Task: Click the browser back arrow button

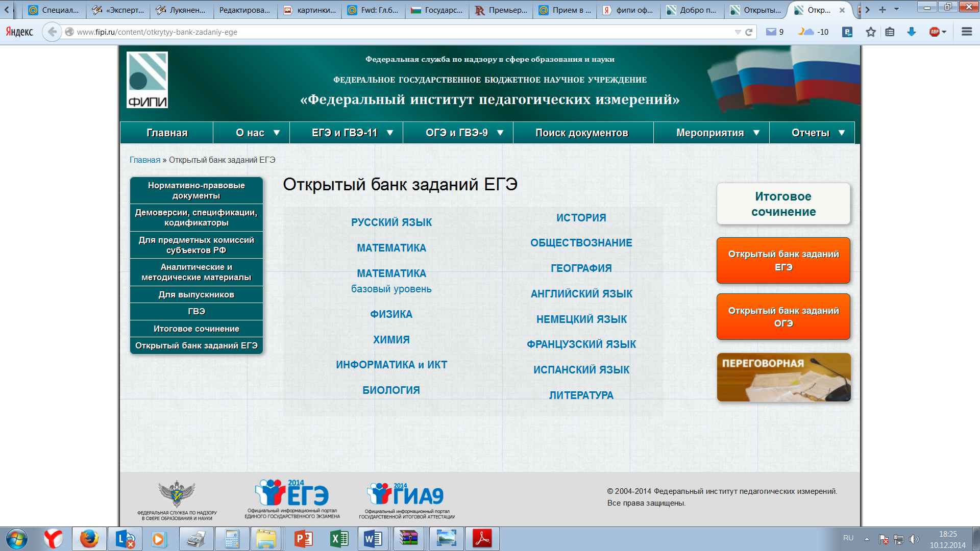Action: pyautogui.click(x=52, y=32)
